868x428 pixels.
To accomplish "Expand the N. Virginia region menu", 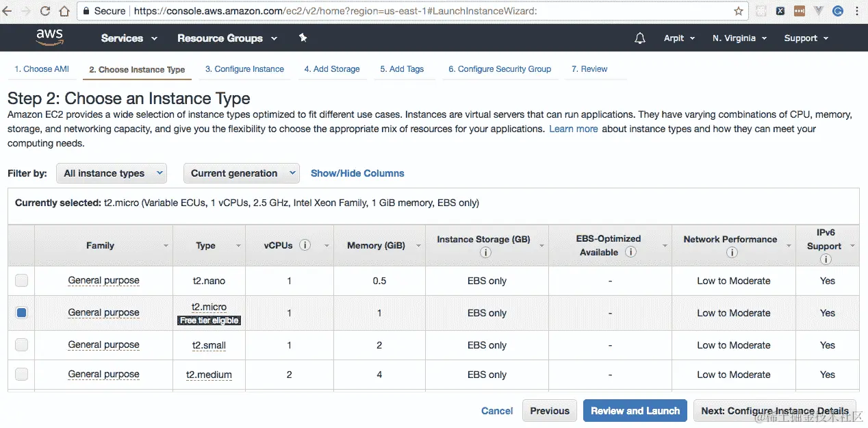I will click(x=739, y=38).
